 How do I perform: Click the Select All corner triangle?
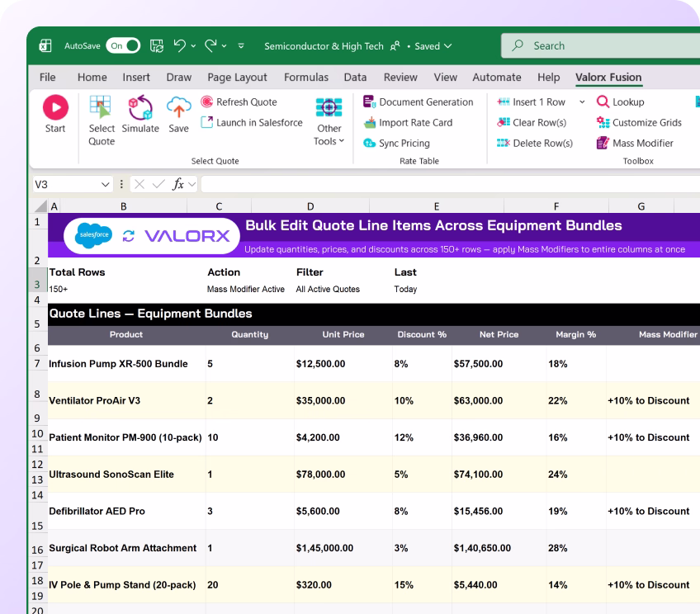(x=40, y=206)
